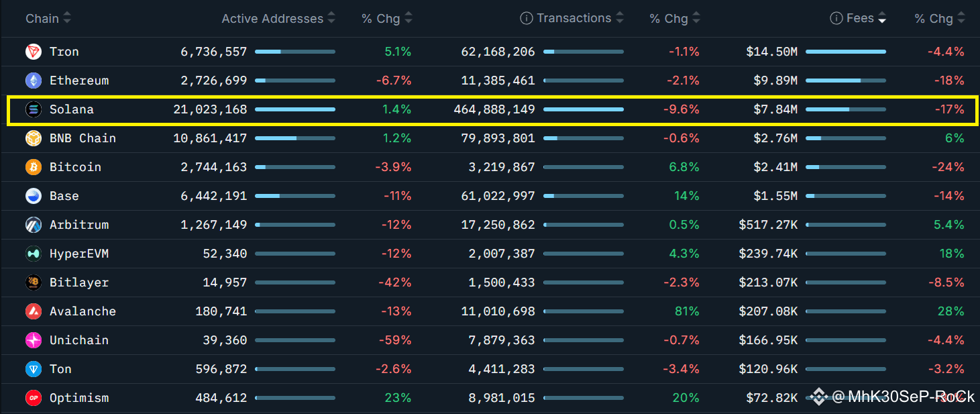The height and width of the screenshot is (414, 980).
Task: Open the HyperEVM chain link
Action: tap(79, 254)
